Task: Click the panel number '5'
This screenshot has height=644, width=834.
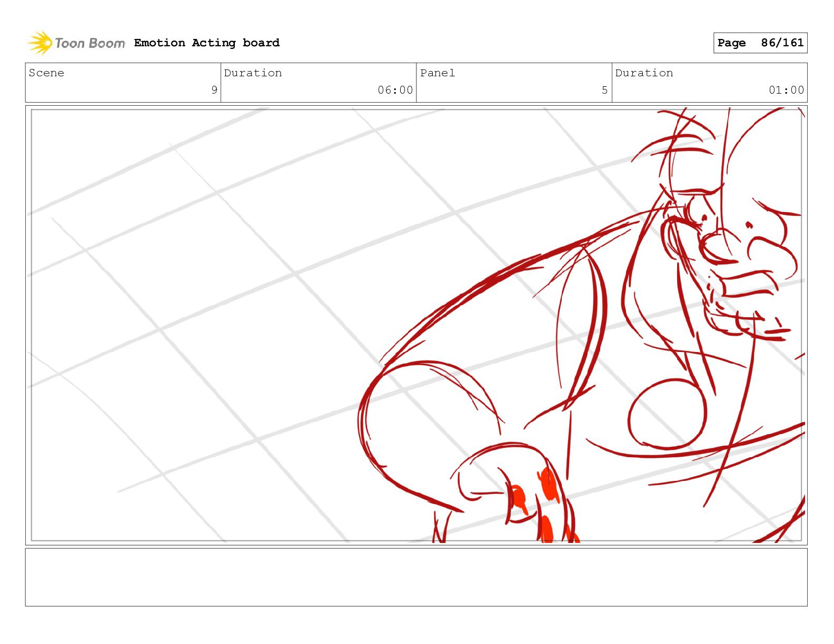Action: (x=605, y=90)
